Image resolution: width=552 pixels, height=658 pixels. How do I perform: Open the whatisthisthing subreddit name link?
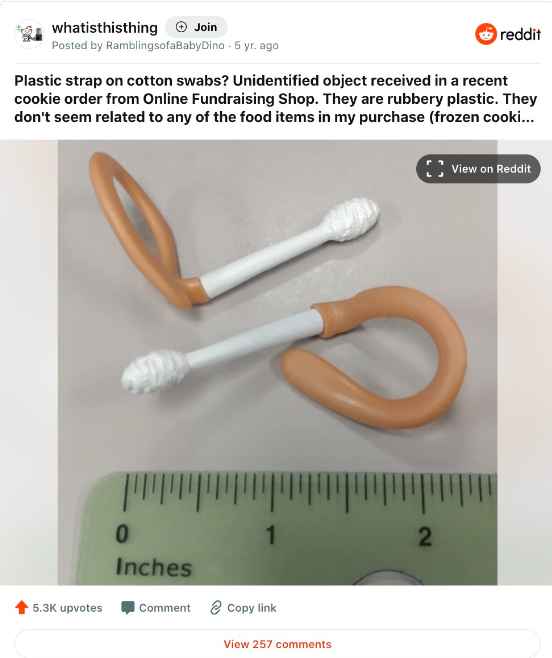tap(105, 28)
